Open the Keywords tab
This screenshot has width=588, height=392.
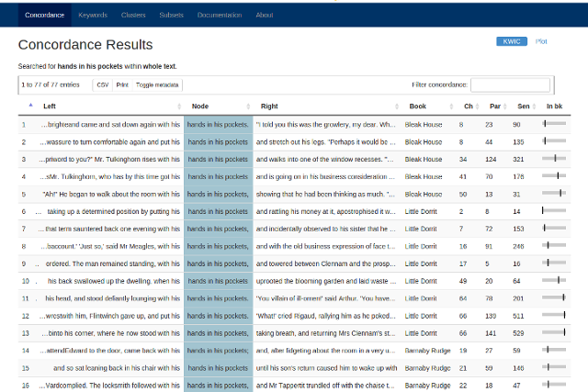[x=93, y=16]
